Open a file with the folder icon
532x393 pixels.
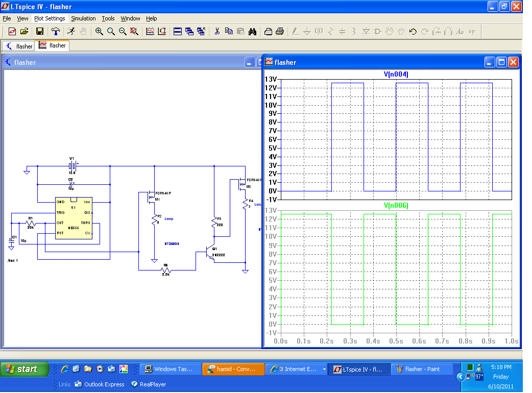pos(24,32)
